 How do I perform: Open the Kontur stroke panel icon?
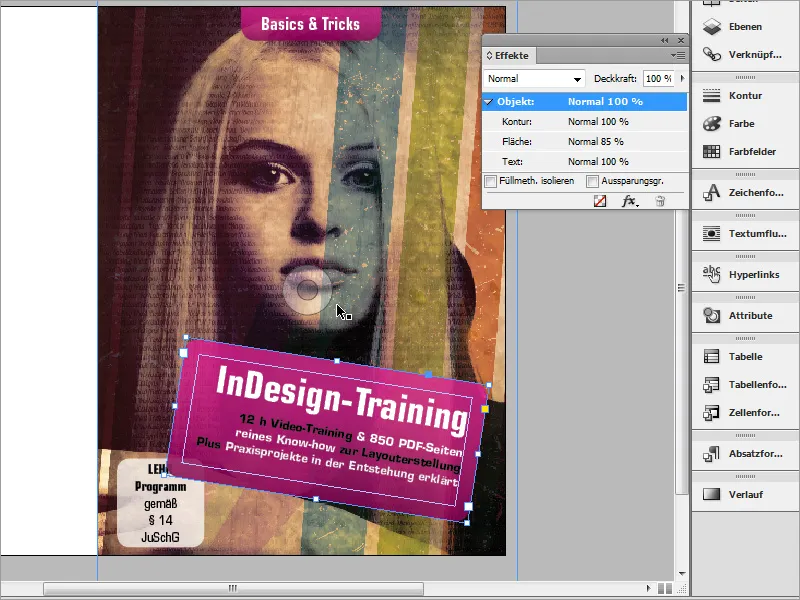pos(711,95)
